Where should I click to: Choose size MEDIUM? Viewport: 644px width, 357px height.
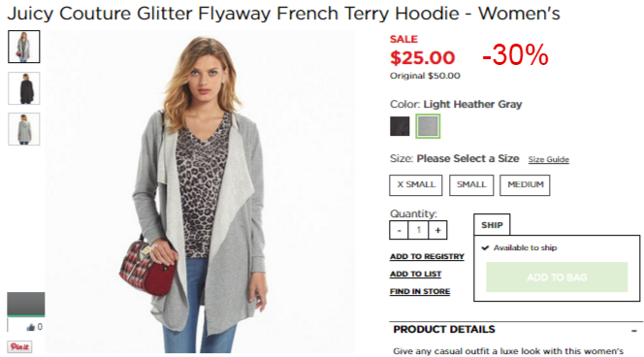coord(525,185)
